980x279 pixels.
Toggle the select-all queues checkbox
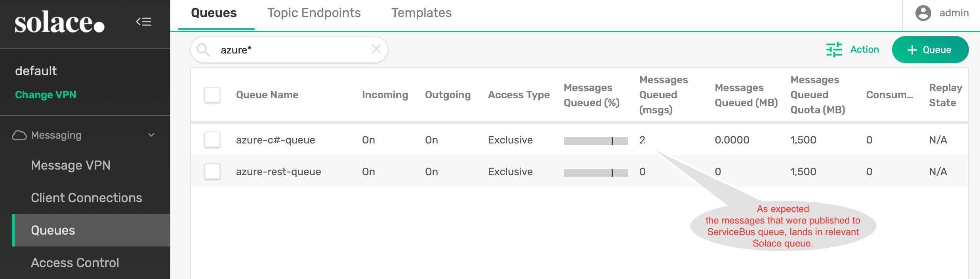212,95
